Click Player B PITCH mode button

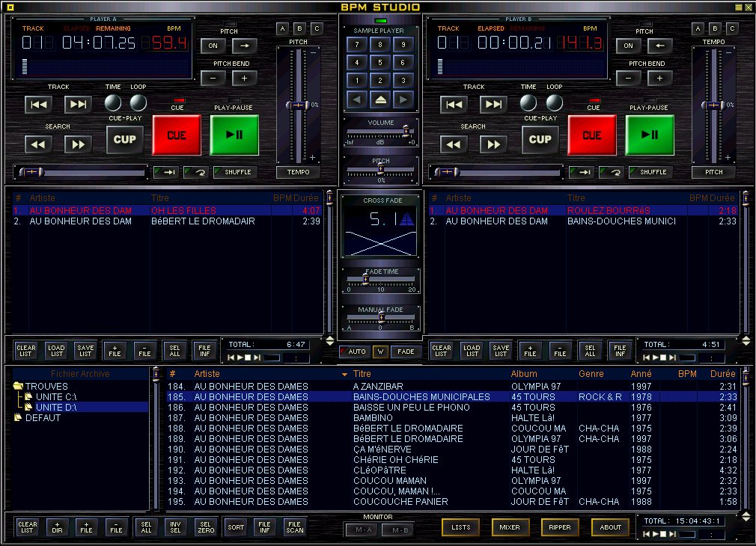pyautogui.click(x=714, y=172)
